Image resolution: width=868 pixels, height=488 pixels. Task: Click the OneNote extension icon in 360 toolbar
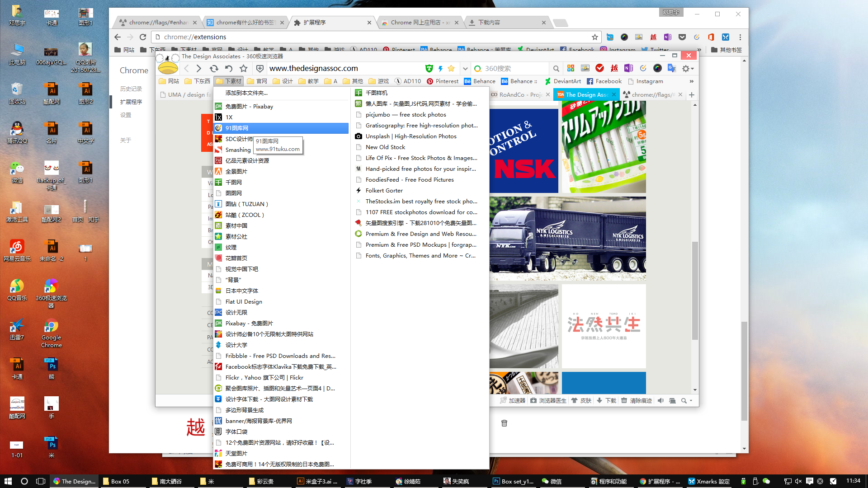pos(628,68)
